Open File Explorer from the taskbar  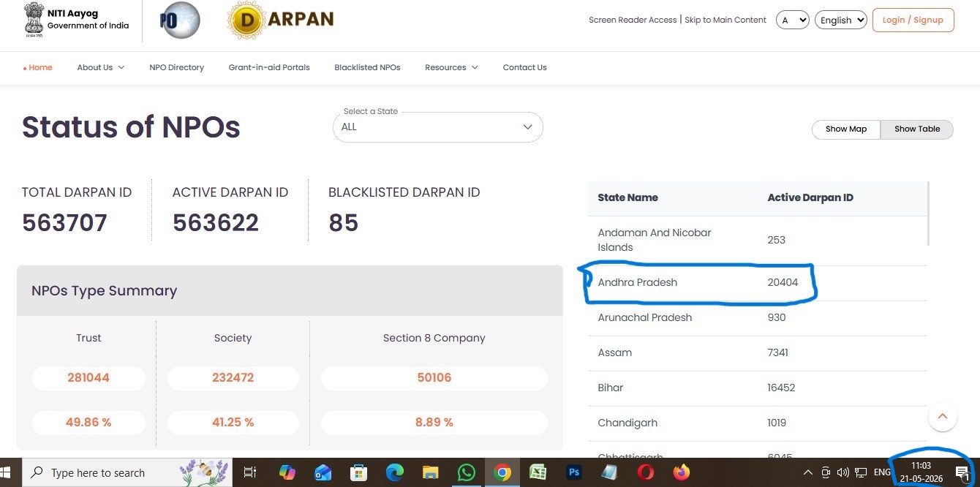point(430,472)
